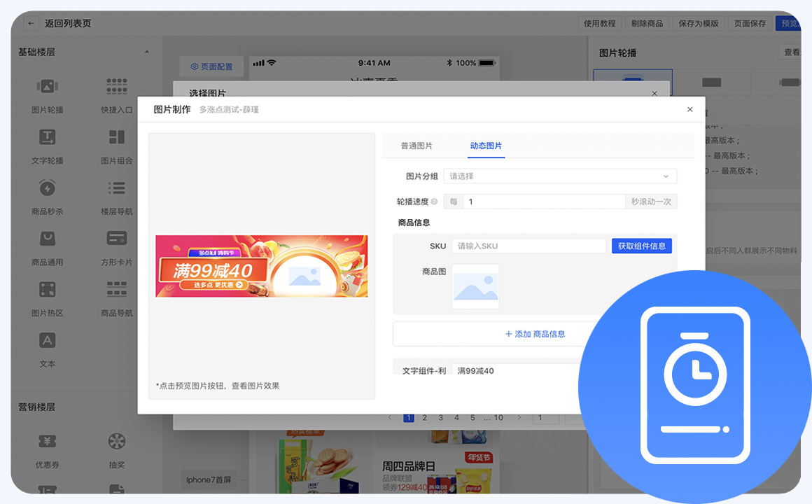Click the 优惠券 coupon icon
812x504 pixels.
[x=47, y=442]
